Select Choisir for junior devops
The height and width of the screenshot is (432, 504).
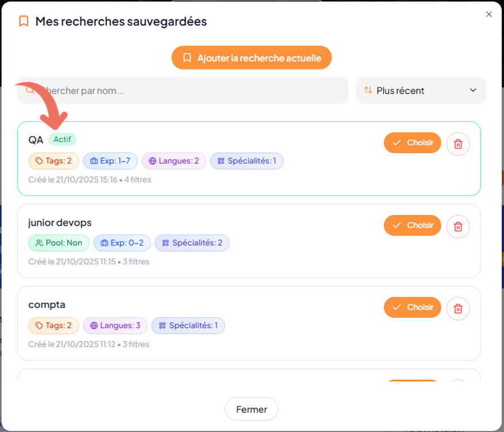click(412, 225)
